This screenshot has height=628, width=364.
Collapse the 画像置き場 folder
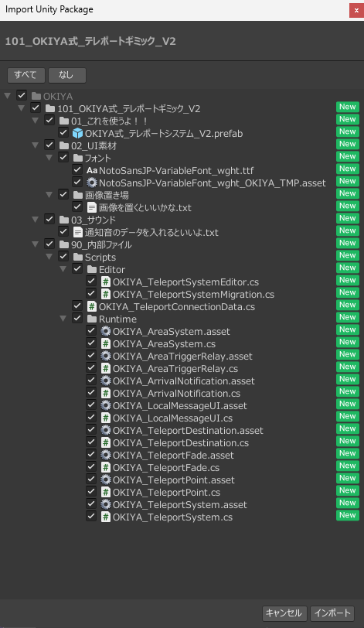click(49, 195)
